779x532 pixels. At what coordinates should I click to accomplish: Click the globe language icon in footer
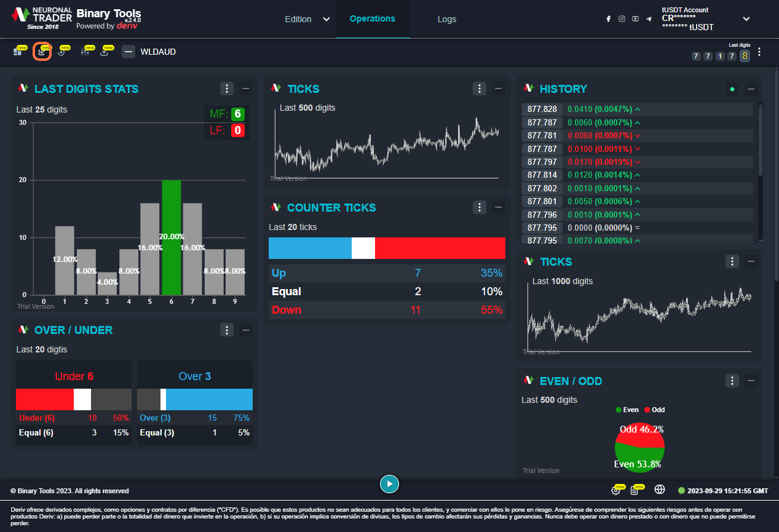coord(660,490)
